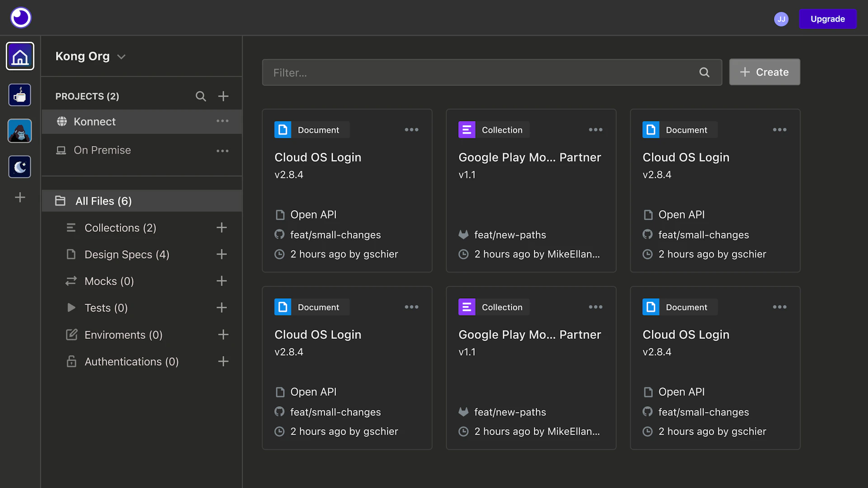Open the top Google Play Partner collection card
Screen dimensions: 868x488
point(530,158)
